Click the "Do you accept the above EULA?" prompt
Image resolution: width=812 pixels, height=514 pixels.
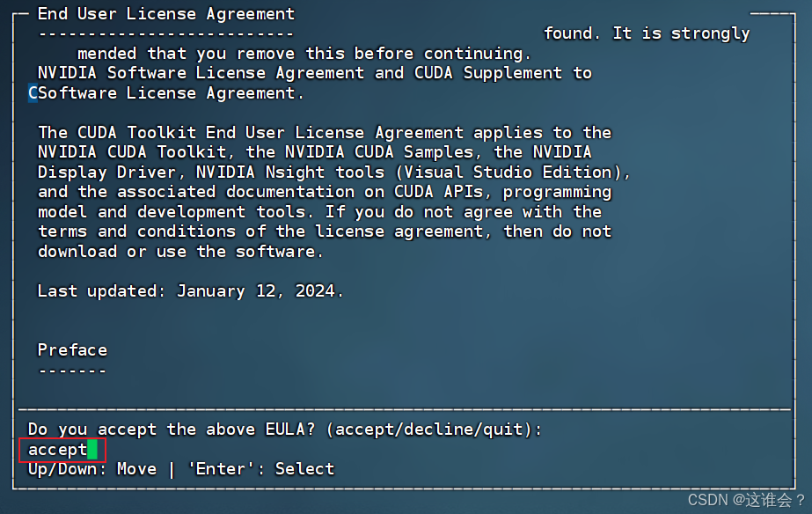[x=172, y=430]
